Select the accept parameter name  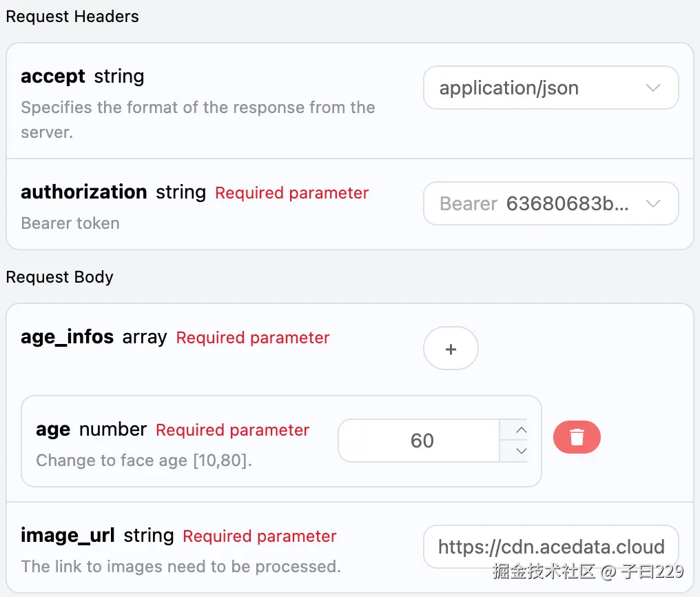[x=53, y=76]
